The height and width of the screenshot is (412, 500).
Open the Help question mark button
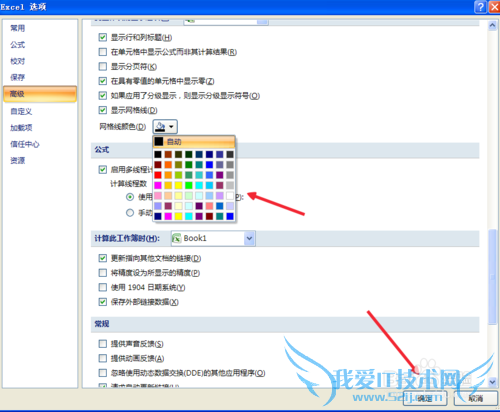click(x=480, y=7)
